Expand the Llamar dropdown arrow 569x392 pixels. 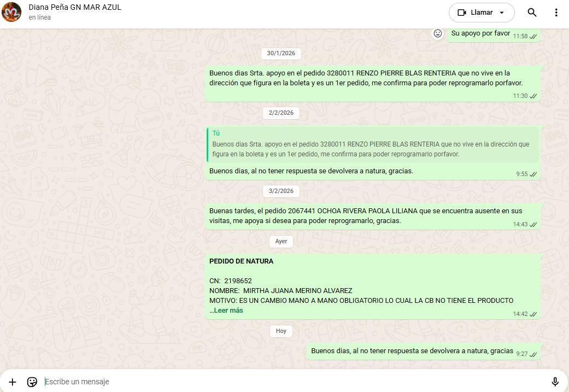click(x=502, y=13)
